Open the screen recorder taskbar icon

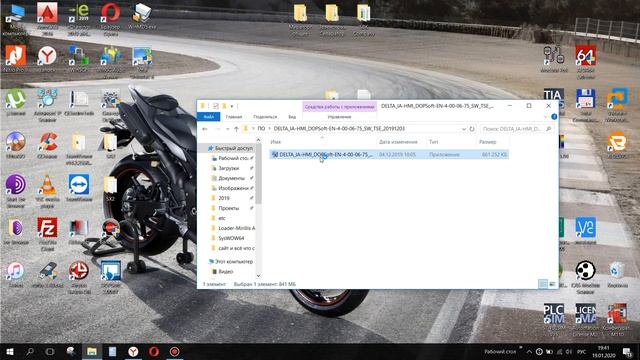tap(174, 351)
